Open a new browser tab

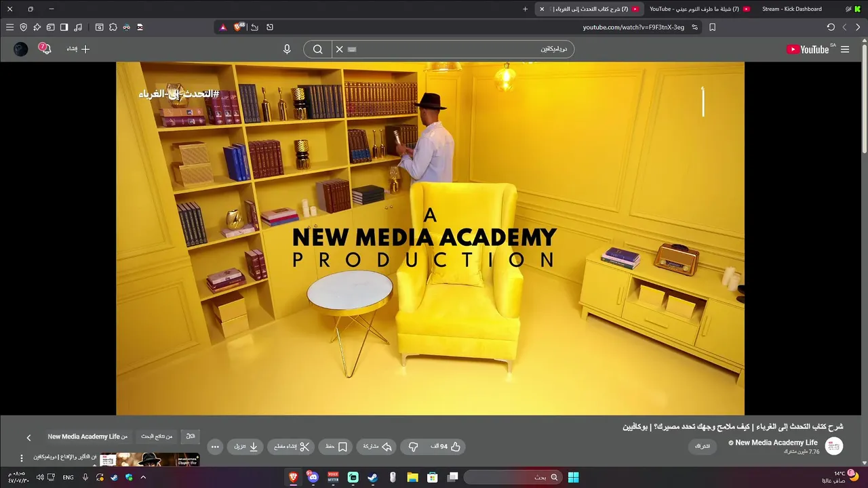525,9
